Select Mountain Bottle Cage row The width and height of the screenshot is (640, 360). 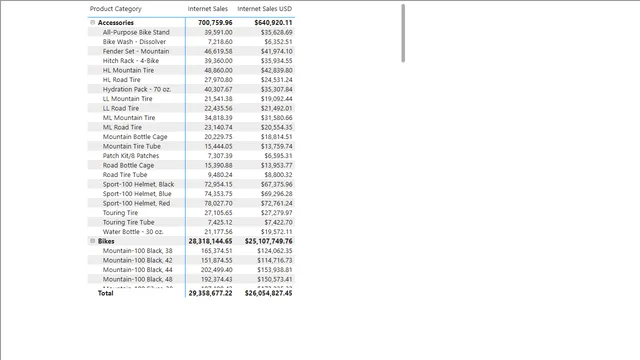(191, 136)
